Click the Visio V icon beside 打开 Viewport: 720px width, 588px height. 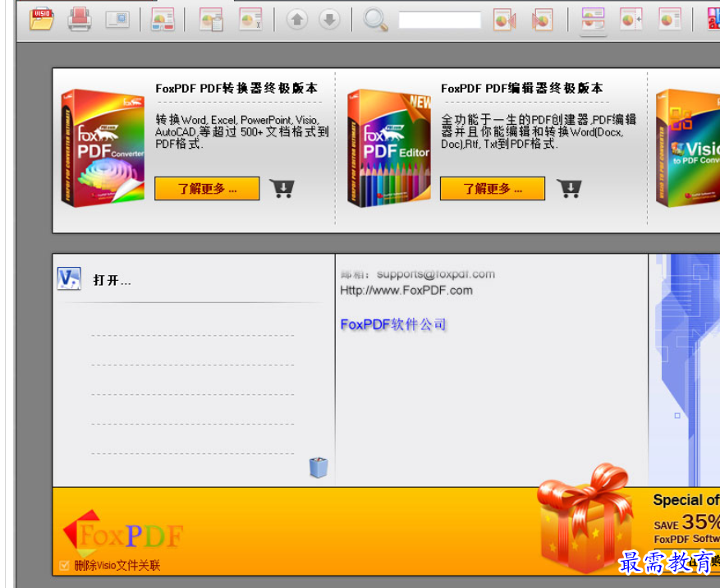click(x=69, y=278)
